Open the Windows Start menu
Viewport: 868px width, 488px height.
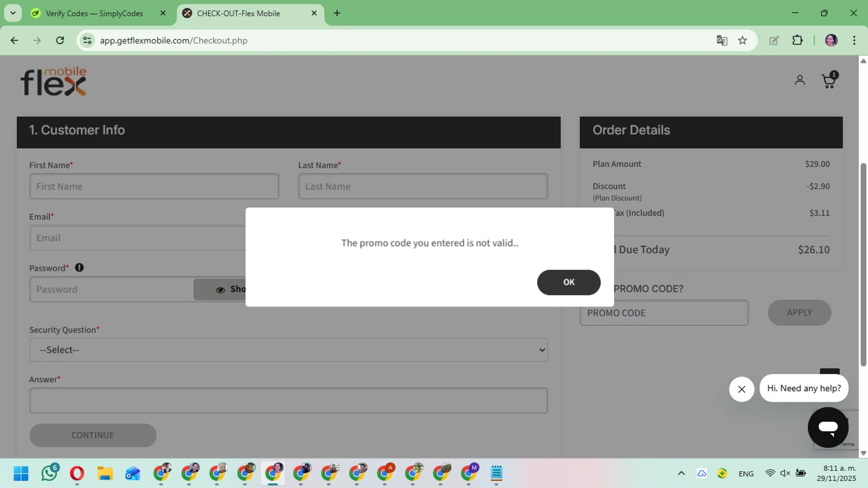tap(21, 474)
